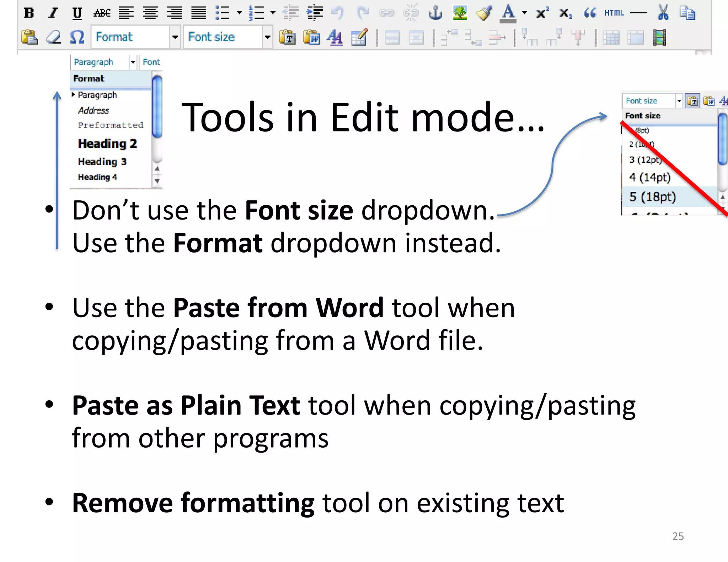Image resolution: width=728 pixels, height=562 pixels.
Task: Click the Format list scroll down arrow
Action: click(x=157, y=181)
